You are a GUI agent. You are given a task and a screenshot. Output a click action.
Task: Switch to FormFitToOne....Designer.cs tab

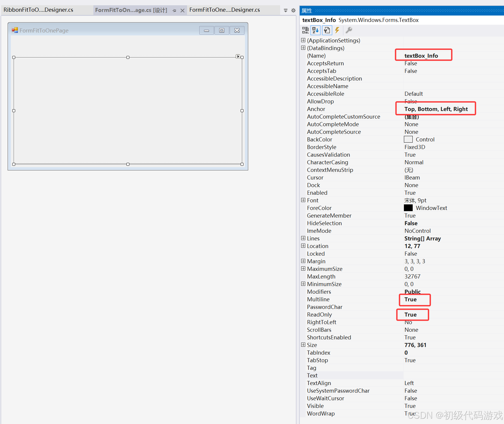[x=224, y=10]
